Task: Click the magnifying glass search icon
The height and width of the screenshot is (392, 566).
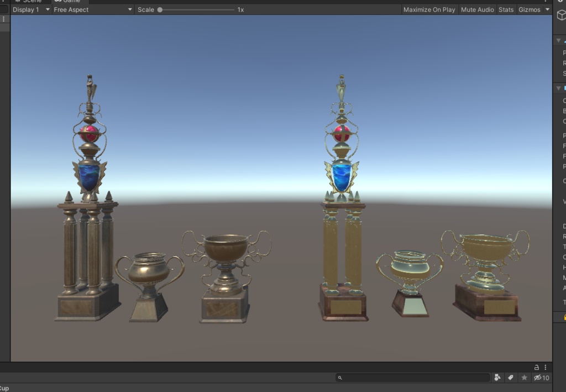Action: click(340, 377)
